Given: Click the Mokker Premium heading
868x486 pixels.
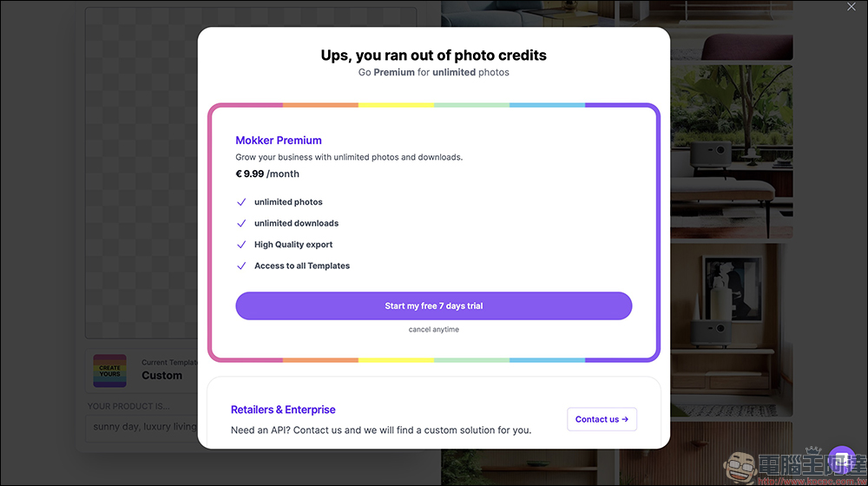Looking at the screenshot, I should tap(279, 141).
